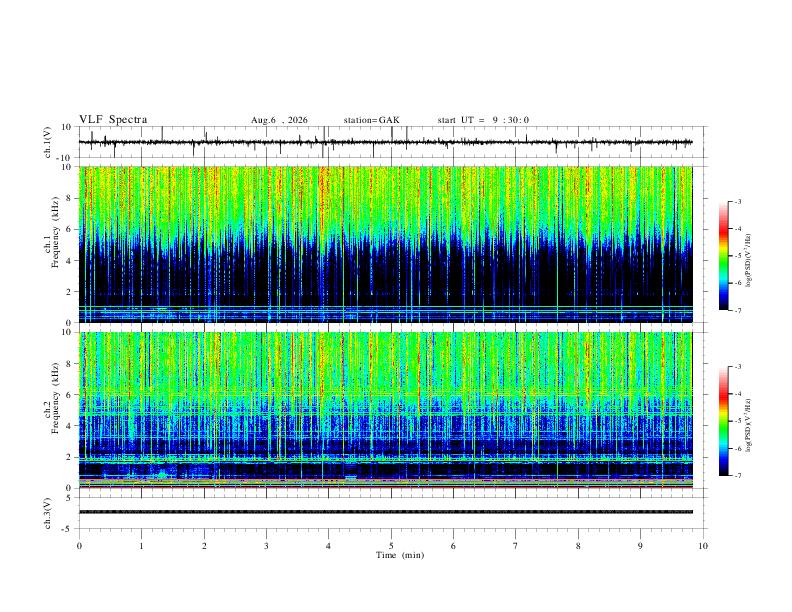
Task: Click the Time (min) axis label
Action: [400, 555]
